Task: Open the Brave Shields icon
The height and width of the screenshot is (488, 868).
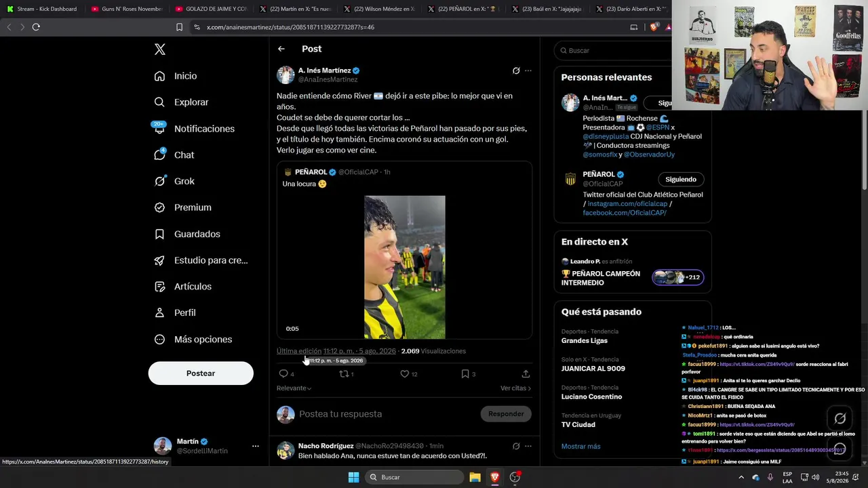Action: (x=654, y=27)
